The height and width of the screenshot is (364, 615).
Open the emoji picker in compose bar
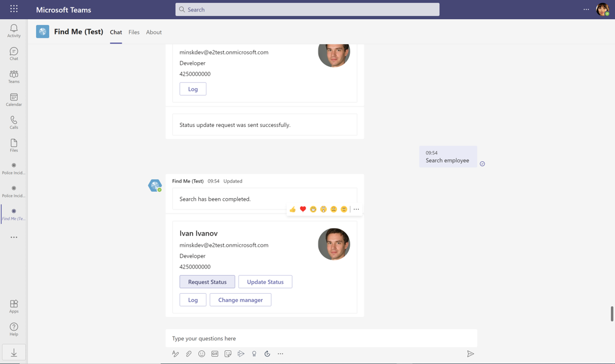click(201, 354)
